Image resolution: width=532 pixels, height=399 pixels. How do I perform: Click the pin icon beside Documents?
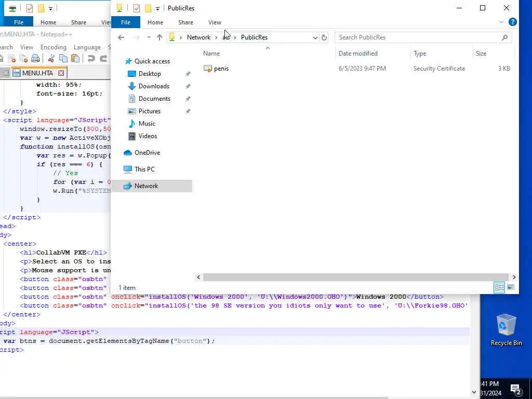pyautogui.click(x=188, y=99)
